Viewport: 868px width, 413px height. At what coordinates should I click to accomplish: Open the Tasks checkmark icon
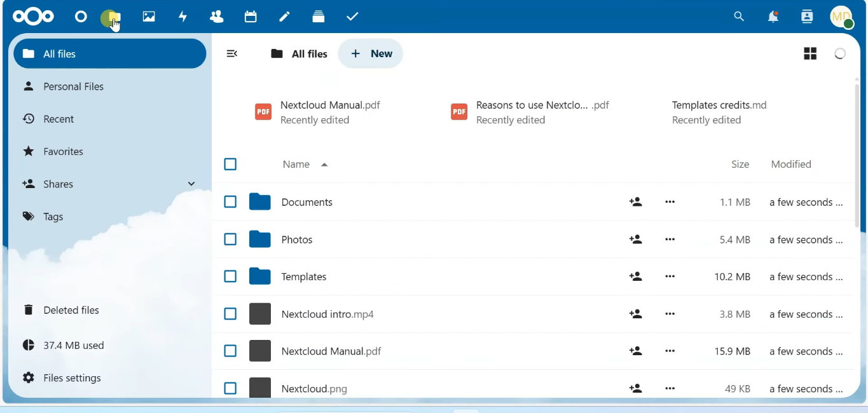coord(353,17)
